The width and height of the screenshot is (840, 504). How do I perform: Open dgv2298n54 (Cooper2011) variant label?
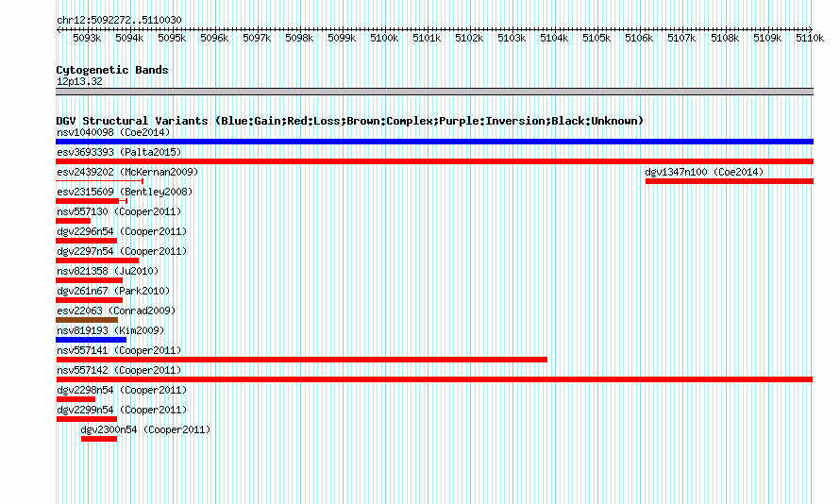coord(122,390)
